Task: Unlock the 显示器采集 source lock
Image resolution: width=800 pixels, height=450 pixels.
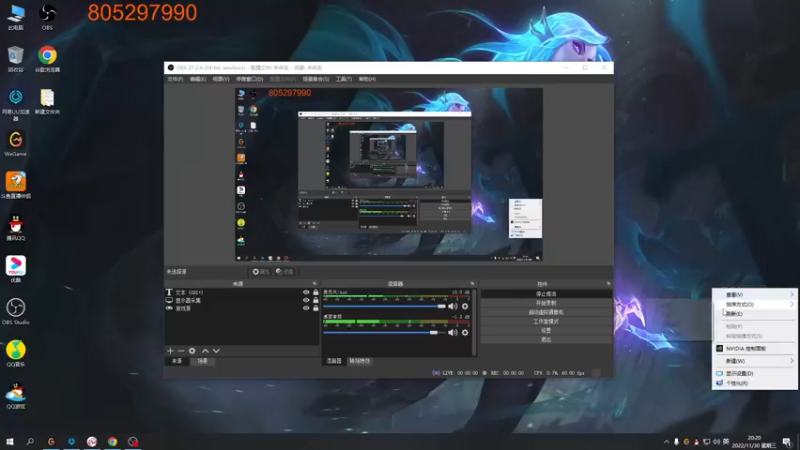Action: click(315, 300)
